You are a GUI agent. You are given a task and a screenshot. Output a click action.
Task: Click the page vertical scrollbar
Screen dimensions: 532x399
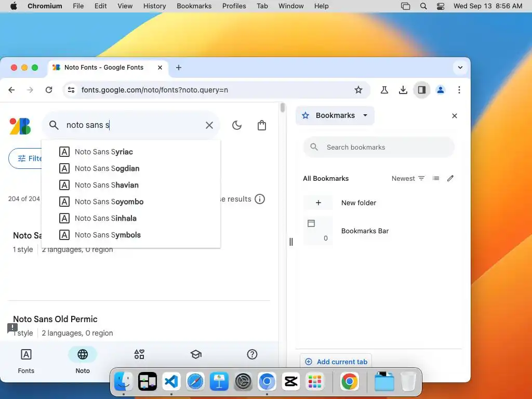point(282,108)
